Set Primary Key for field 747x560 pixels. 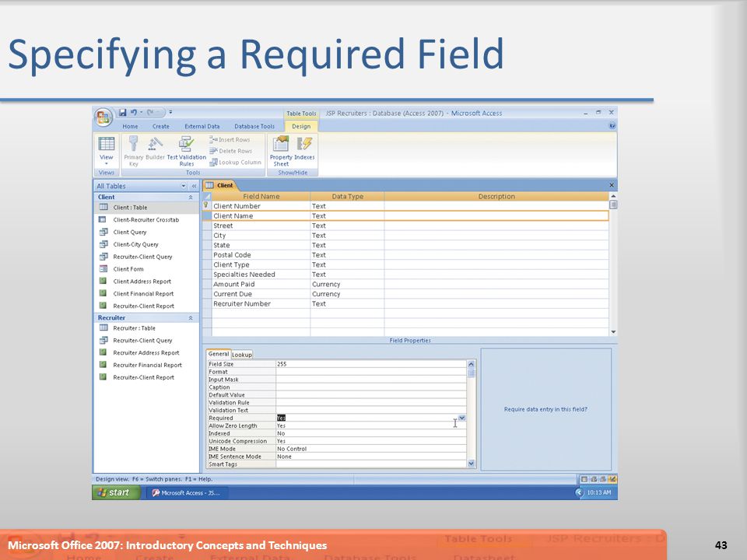[x=133, y=150]
